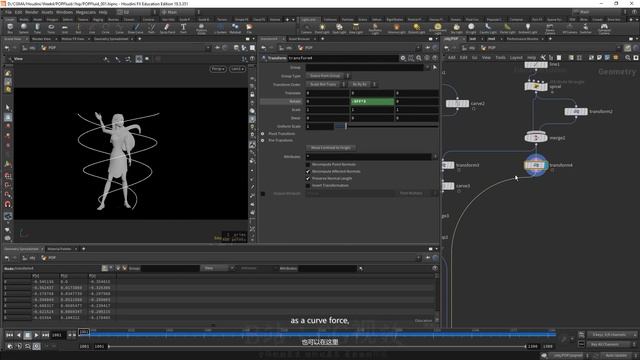This screenshot has height=360, width=640.
Task: Select the Null shelf tool
Action: pos(78,29)
